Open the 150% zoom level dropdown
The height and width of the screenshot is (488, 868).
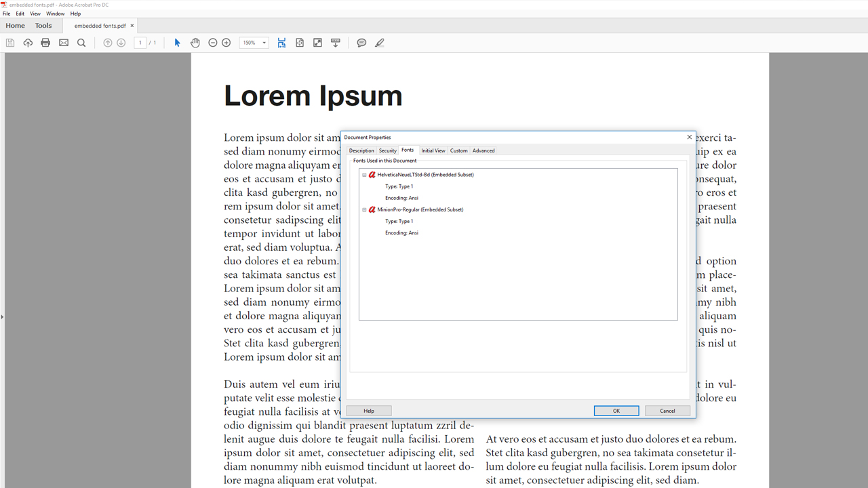click(264, 43)
